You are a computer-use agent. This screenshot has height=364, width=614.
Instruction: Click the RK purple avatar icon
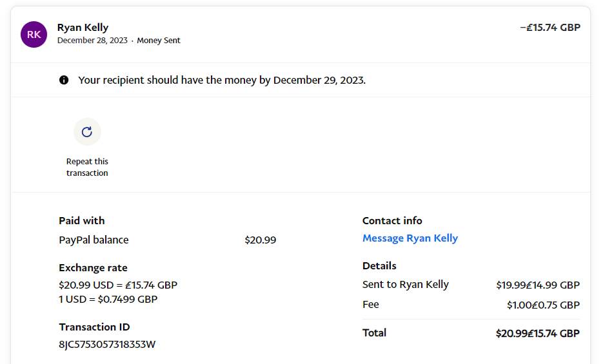pyautogui.click(x=34, y=34)
